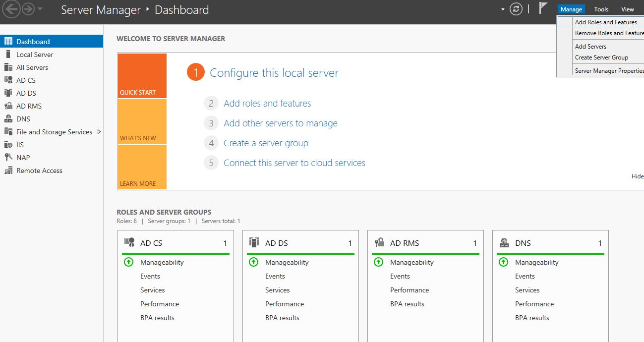The width and height of the screenshot is (644, 342).
Task: Click green Manageability icon in AD CS tile
Action: 128,262
